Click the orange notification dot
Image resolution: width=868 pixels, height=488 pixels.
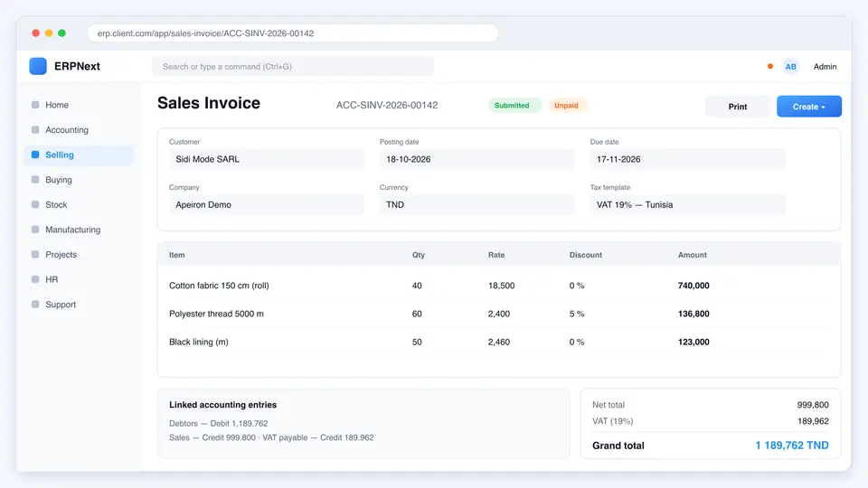click(770, 66)
